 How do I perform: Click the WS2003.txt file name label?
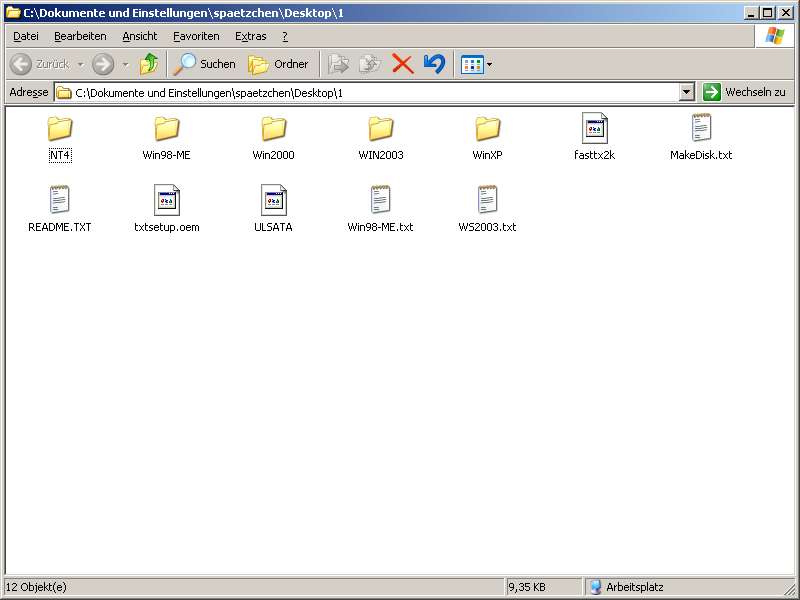pyautogui.click(x=487, y=227)
